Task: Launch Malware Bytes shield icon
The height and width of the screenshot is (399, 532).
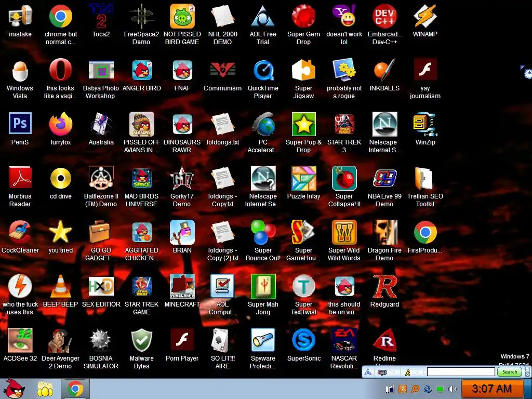Action: 141,340
